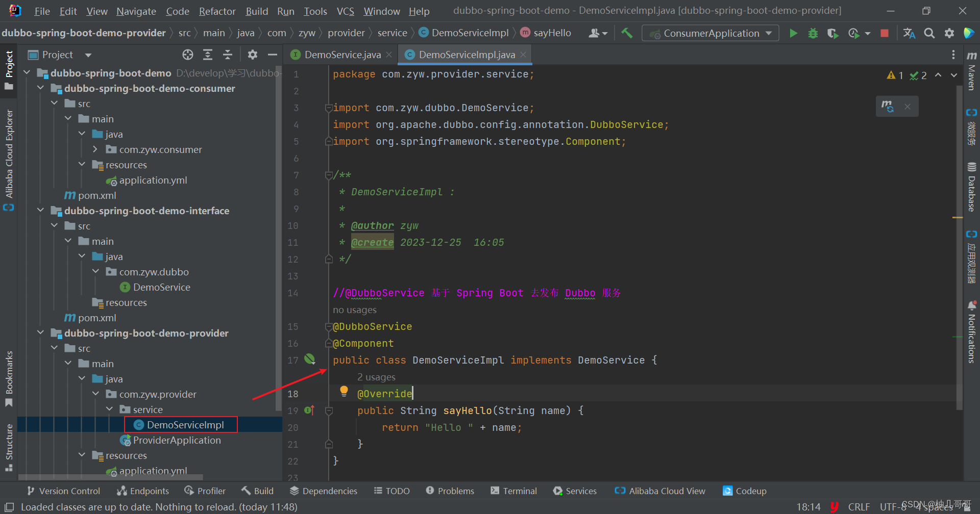980x514 pixels.
Task: Open the user account dropdown in toolbar
Action: [598, 33]
